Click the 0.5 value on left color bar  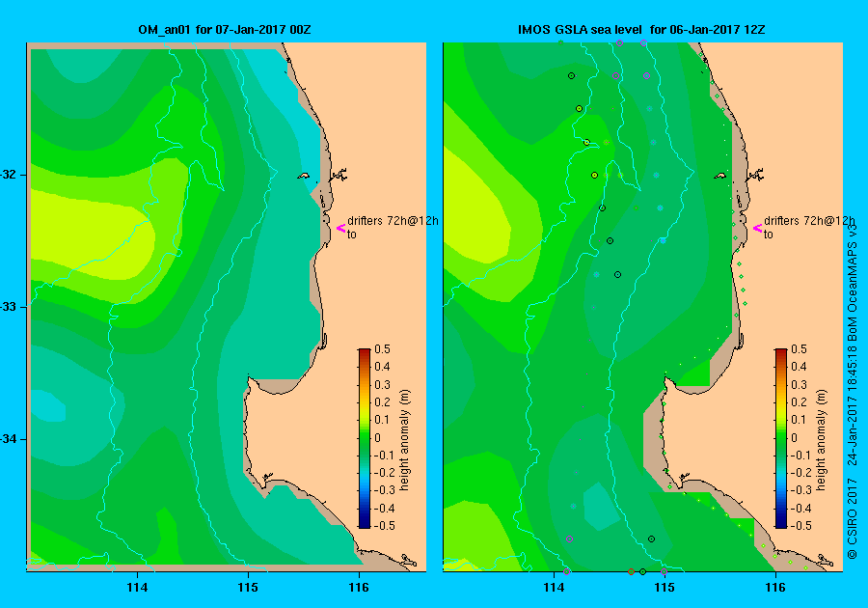pos(382,349)
